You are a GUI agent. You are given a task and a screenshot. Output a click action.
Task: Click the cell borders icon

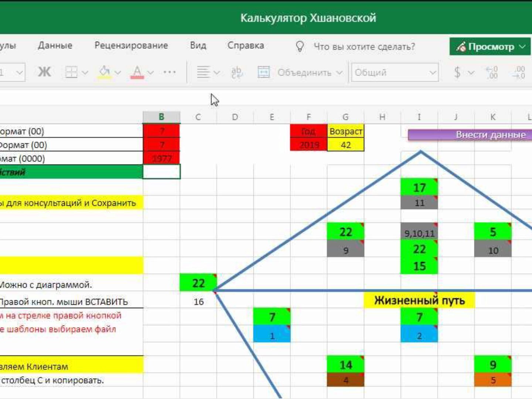coord(71,72)
